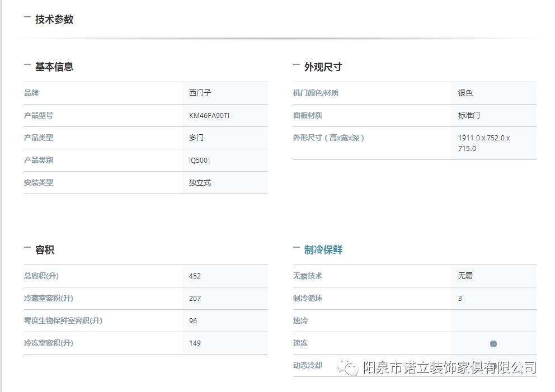Select the 制冷循环 label

(x=308, y=298)
